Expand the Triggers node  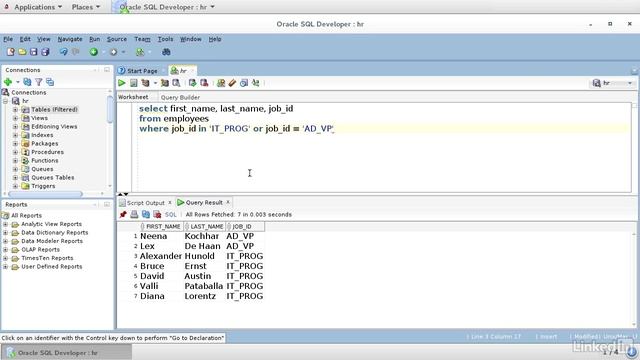(x=15, y=186)
